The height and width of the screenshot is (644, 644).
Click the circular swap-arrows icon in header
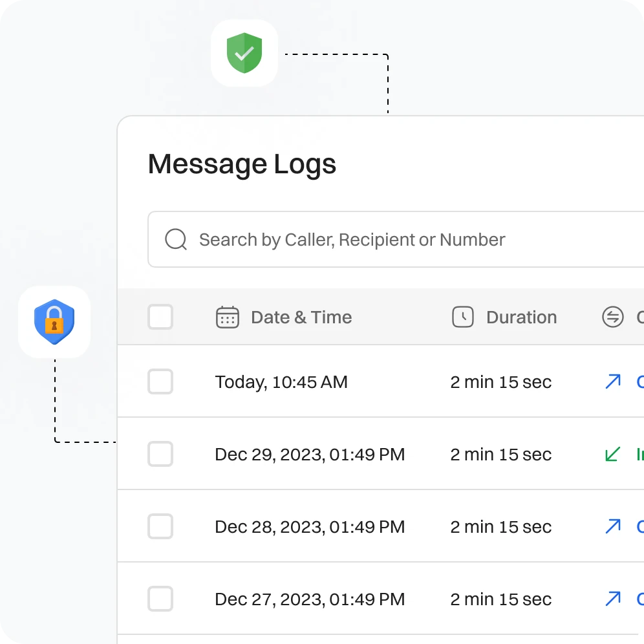pos(612,317)
